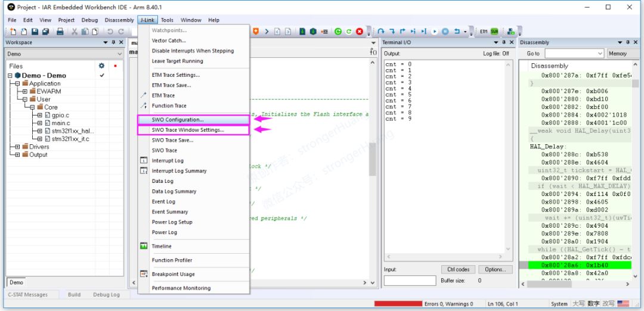Expand the EWARM folder

click(25, 92)
